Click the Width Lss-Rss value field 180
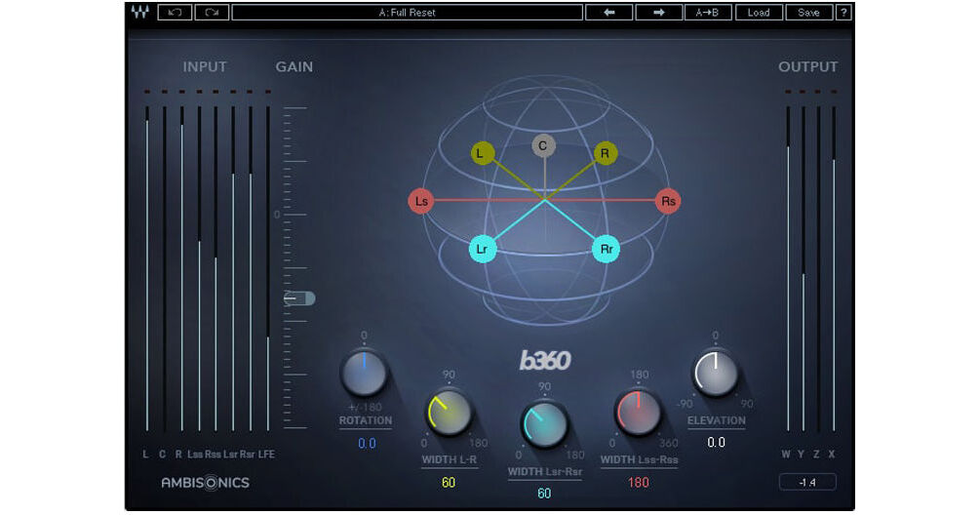This screenshot has width=980, height=515. click(639, 482)
